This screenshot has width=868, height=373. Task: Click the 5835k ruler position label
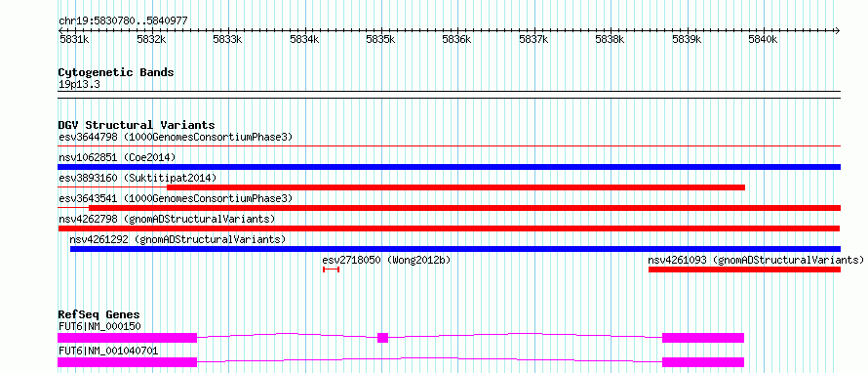(x=380, y=39)
